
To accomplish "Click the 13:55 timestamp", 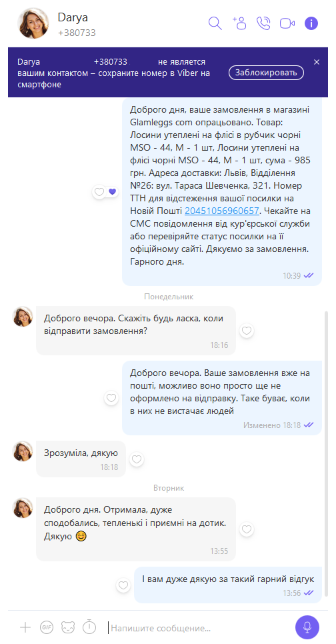I will pyautogui.click(x=219, y=551).
